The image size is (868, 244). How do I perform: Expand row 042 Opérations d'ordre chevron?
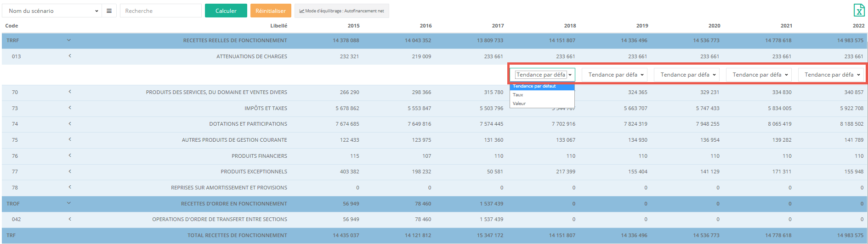(70, 219)
